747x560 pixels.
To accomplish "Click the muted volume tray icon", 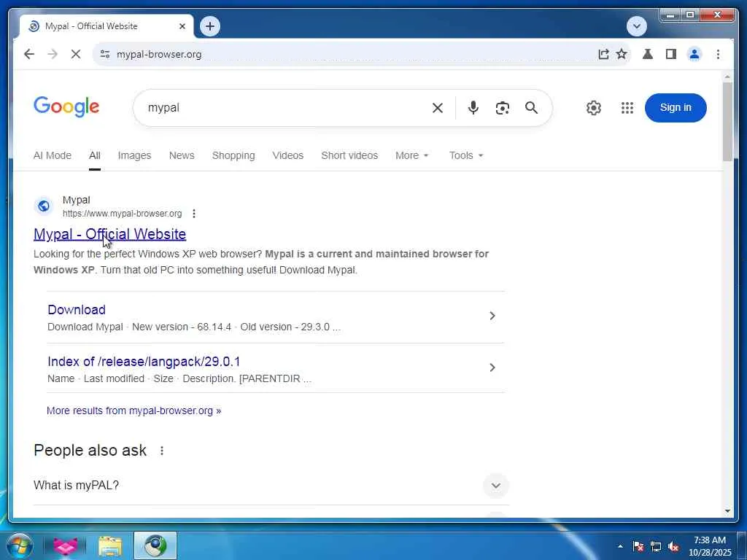I will point(673,546).
